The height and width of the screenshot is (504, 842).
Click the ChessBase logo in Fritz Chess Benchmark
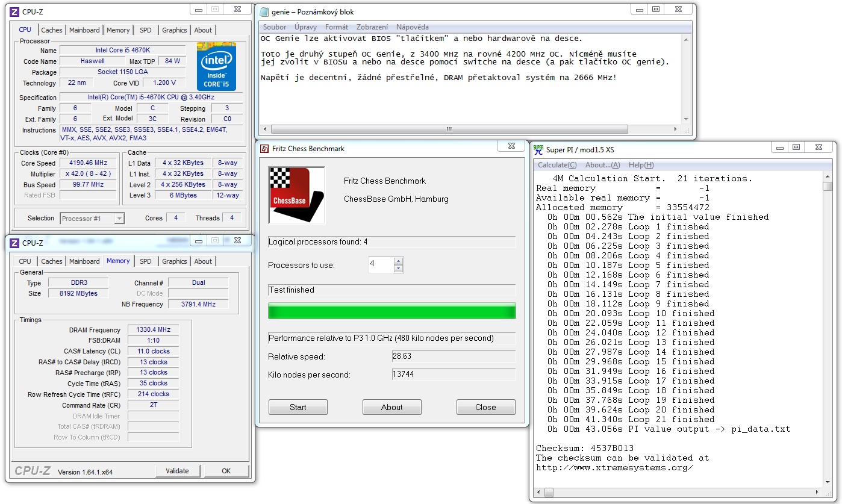(296, 195)
